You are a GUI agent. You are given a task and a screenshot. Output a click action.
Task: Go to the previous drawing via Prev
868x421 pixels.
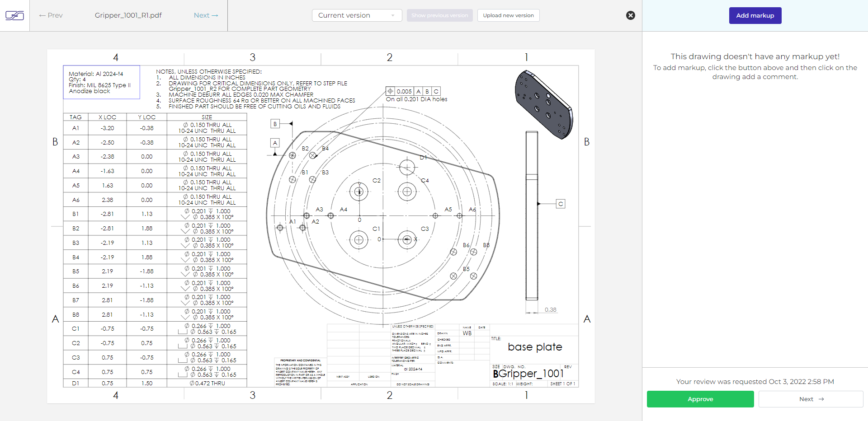pos(51,15)
